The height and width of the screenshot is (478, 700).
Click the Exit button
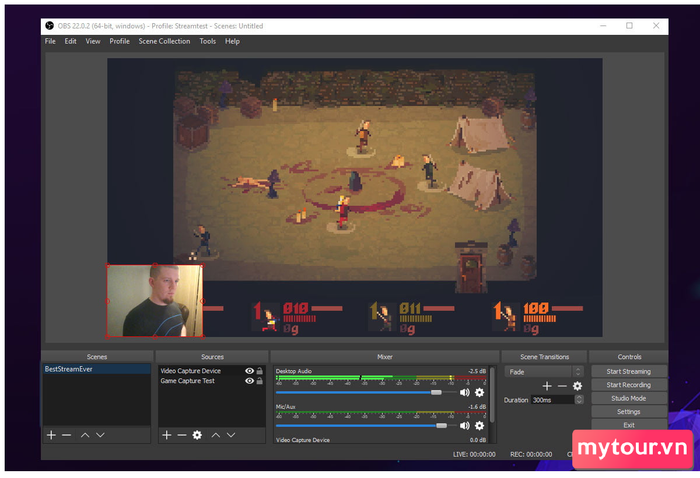[x=629, y=425]
